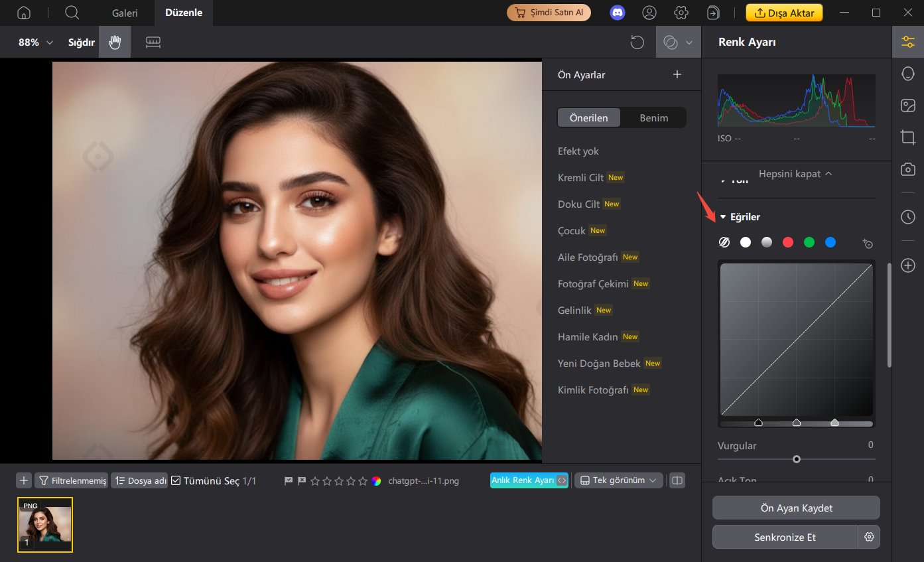924x562 pixels.
Task: Collapse the Eğriler section
Action: (723, 216)
